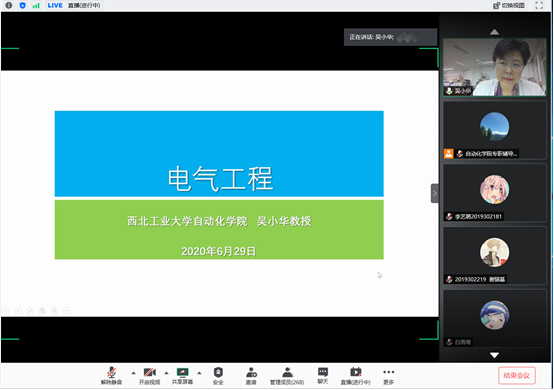Turn on the camera (开启视频)
Image resolution: width=554 pixels, height=390 pixels.
pyautogui.click(x=149, y=376)
